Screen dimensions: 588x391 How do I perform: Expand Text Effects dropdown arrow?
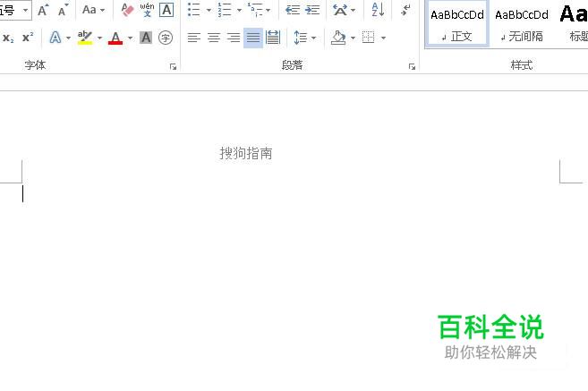[x=68, y=38]
